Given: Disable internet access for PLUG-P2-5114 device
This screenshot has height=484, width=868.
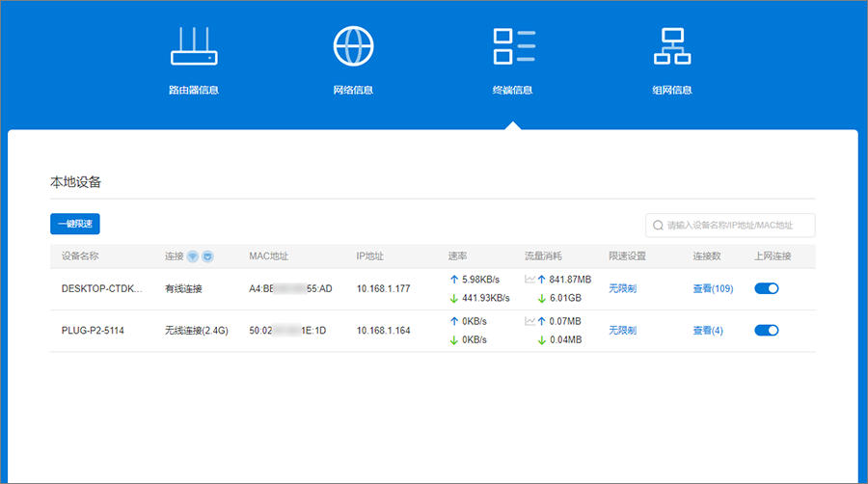Looking at the screenshot, I should [767, 331].
